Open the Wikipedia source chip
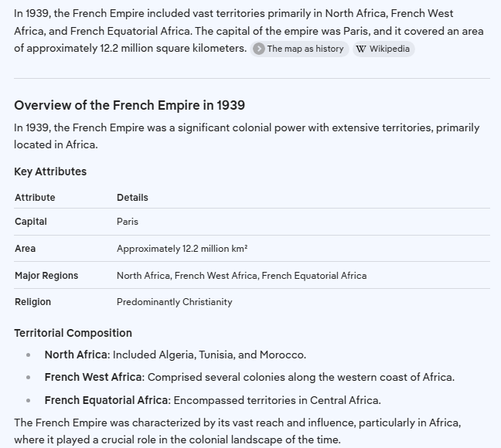 (383, 49)
